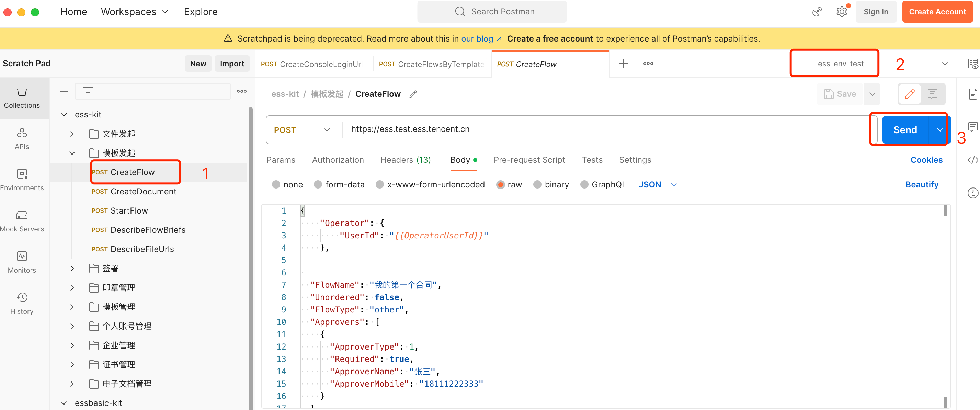Screen dimensions: 980x410
Task: Switch to the Pre-request Script tab
Action: 529,160
